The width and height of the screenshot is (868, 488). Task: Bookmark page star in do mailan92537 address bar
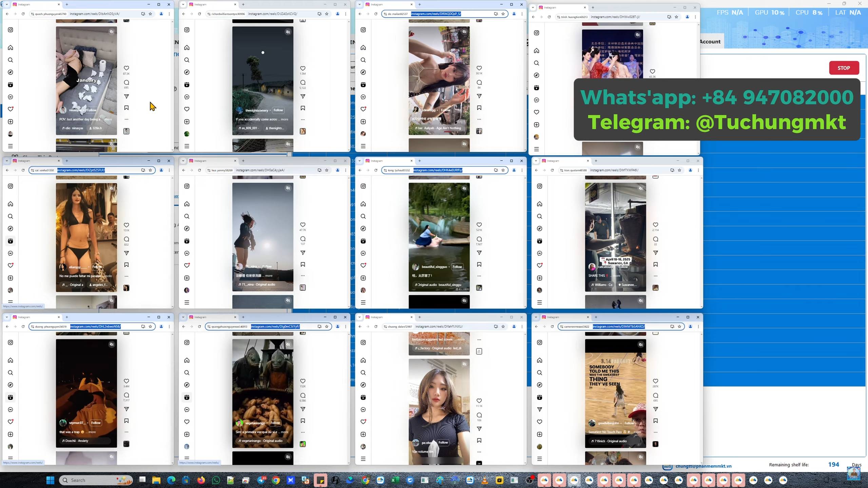pyautogui.click(x=503, y=14)
